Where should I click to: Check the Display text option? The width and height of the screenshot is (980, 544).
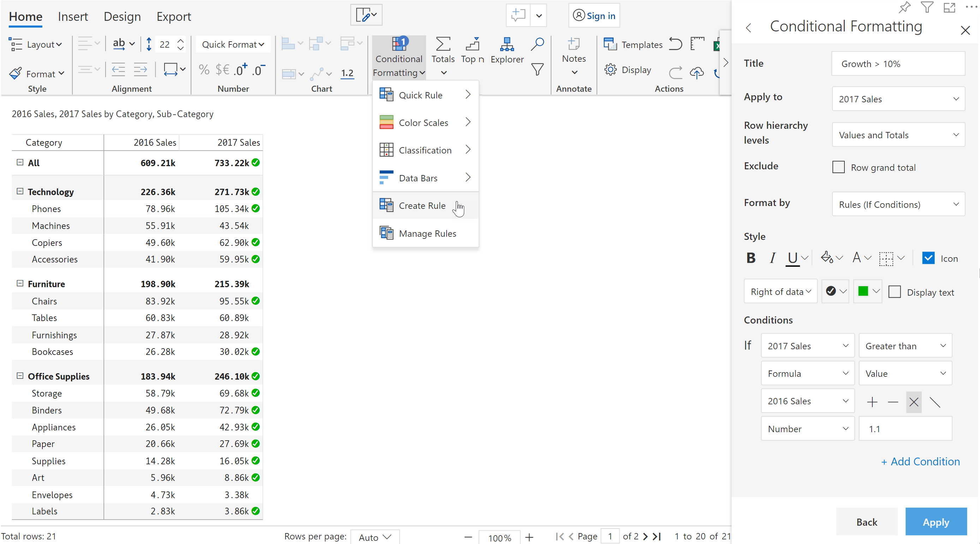click(895, 292)
